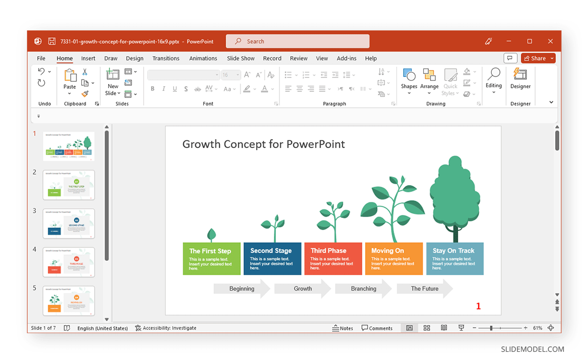The image size is (588, 364).
Task: Toggle Normal view in status bar
Action: tap(409, 328)
